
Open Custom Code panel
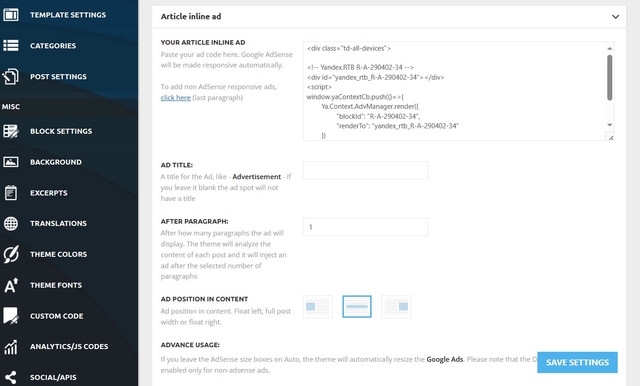pyautogui.click(x=56, y=316)
